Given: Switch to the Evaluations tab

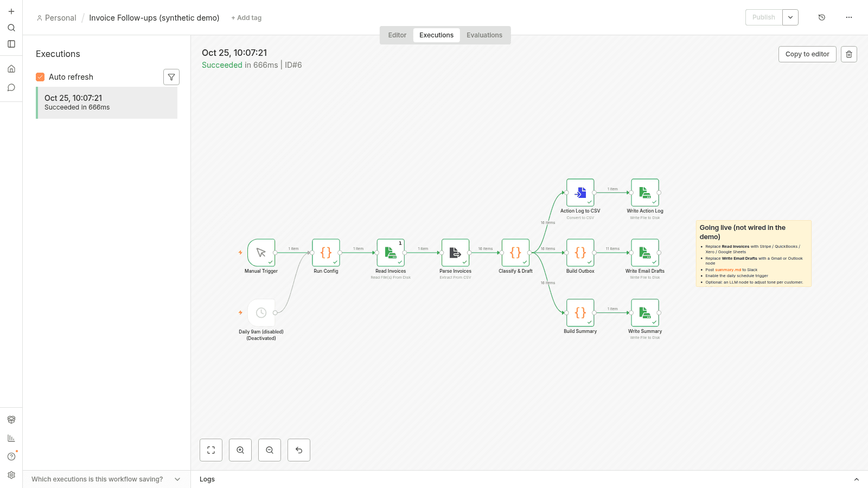Looking at the screenshot, I should pyautogui.click(x=484, y=35).
